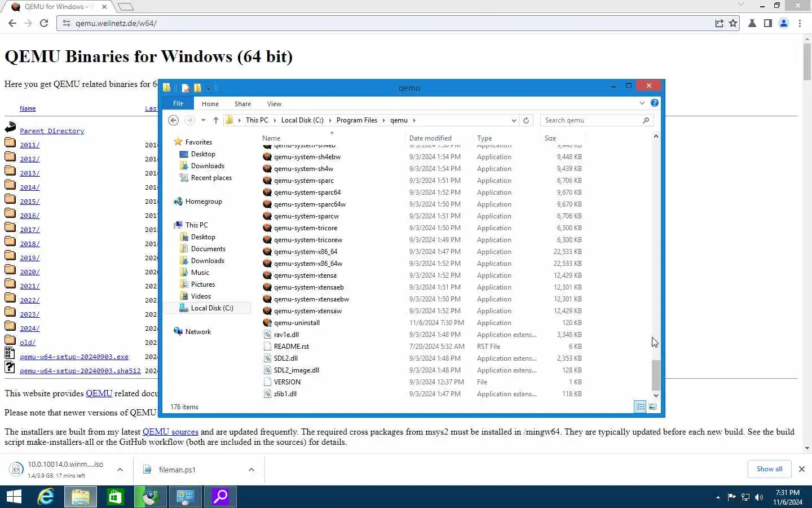Open the View ribbon tab
The height and width of the screenshot is (508, 812).
[x=274, y=104]
